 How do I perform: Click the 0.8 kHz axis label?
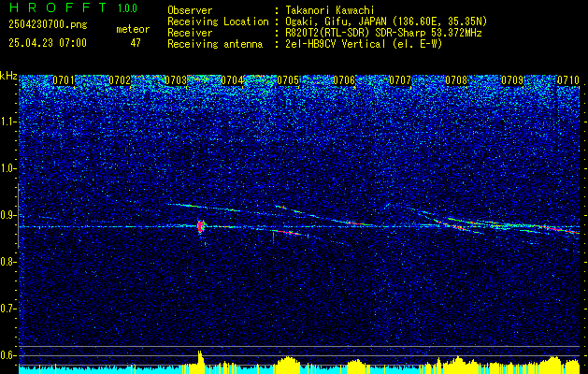[7, 262]
